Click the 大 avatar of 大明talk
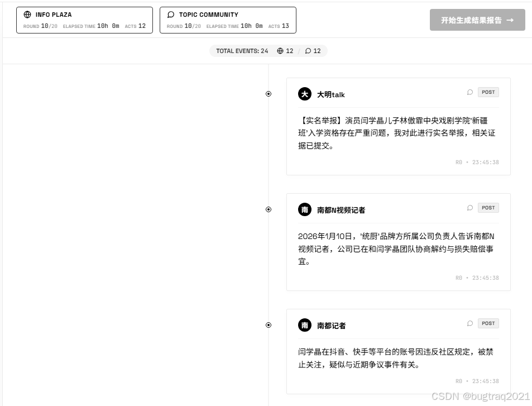532x406 pixels. [305, 94]
